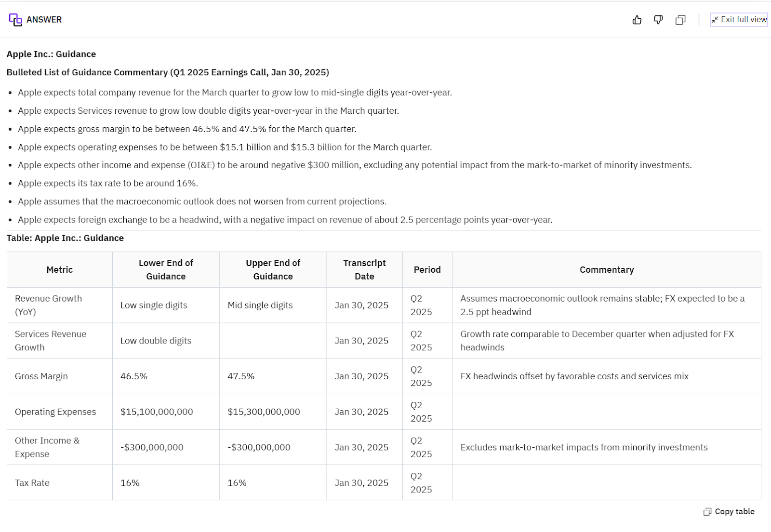771x532 pixels.
Task: Select the Metric column header
Action: tap(59, 270)
